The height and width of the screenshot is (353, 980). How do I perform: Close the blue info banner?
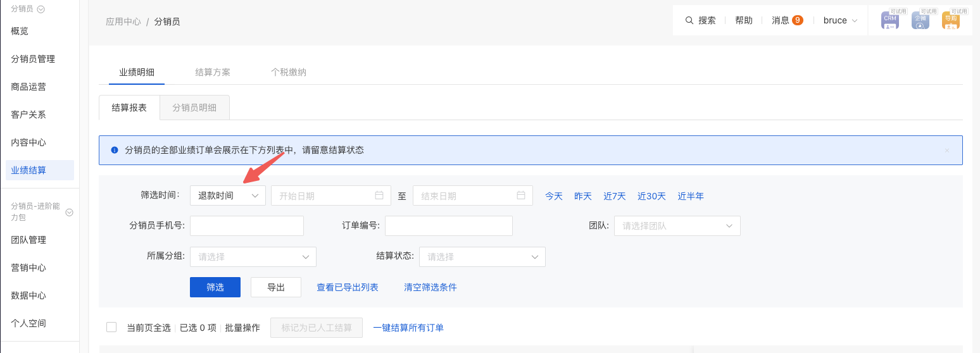click(x=947, y=151)
